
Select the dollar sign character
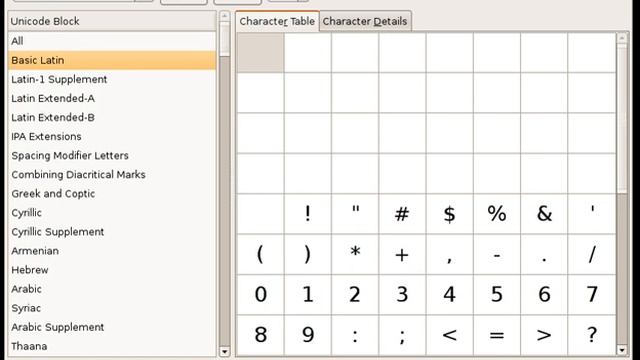(x=450, y=214)
